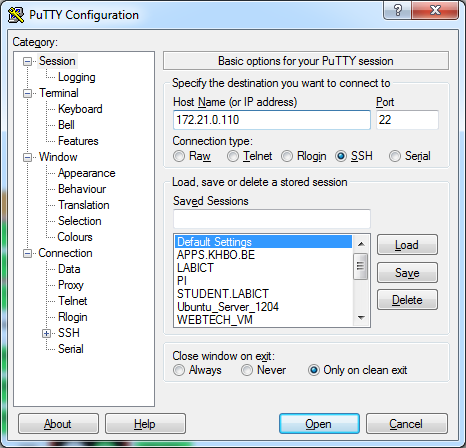Collapse the Connection tree node
Screen dimensions: 466x448
(27, 254)
